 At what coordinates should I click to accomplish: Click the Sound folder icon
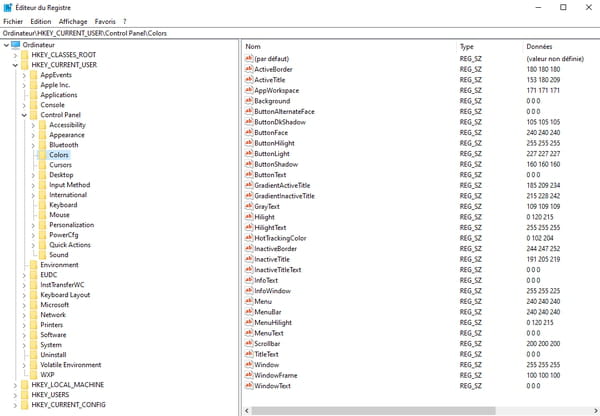click(42, 254)
